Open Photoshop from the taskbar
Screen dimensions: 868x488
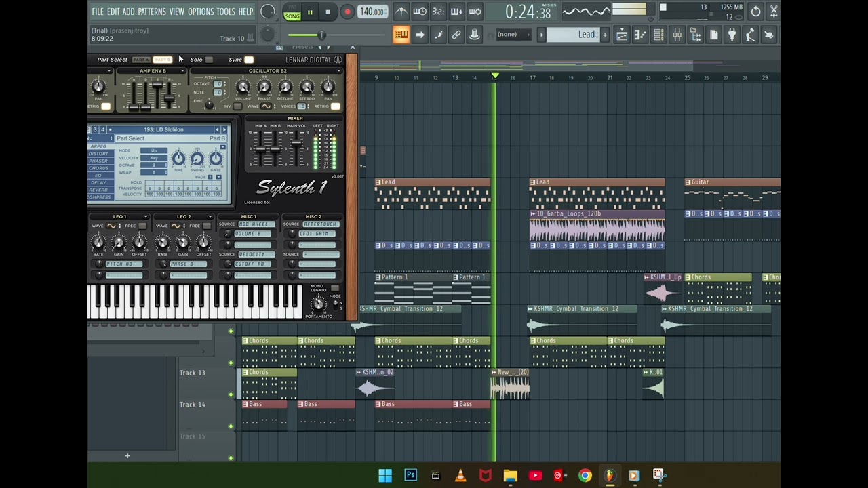point(410,475)
